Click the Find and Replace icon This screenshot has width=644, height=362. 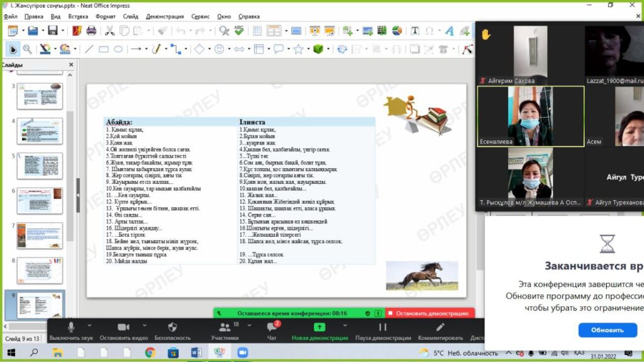pos(225,30)
